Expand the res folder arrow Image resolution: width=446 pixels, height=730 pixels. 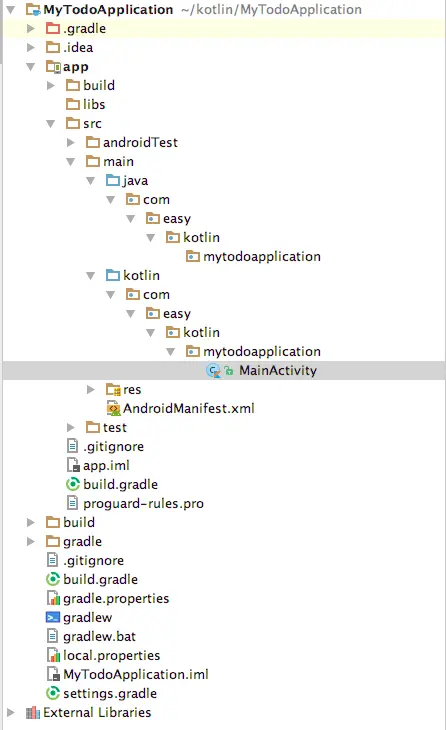point(91,389)
